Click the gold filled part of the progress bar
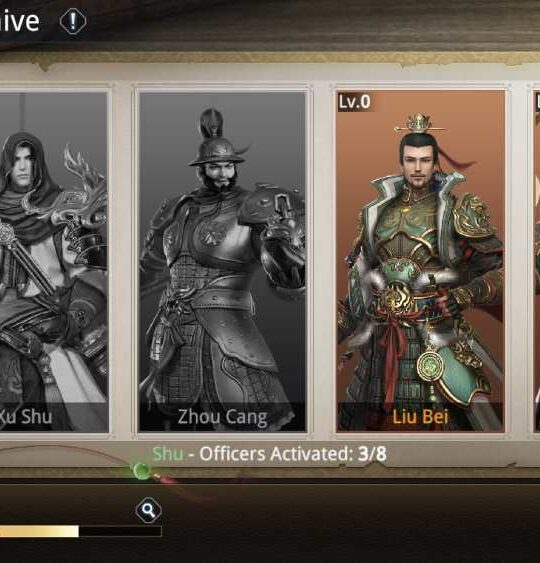540x563 pixels. 39,531
